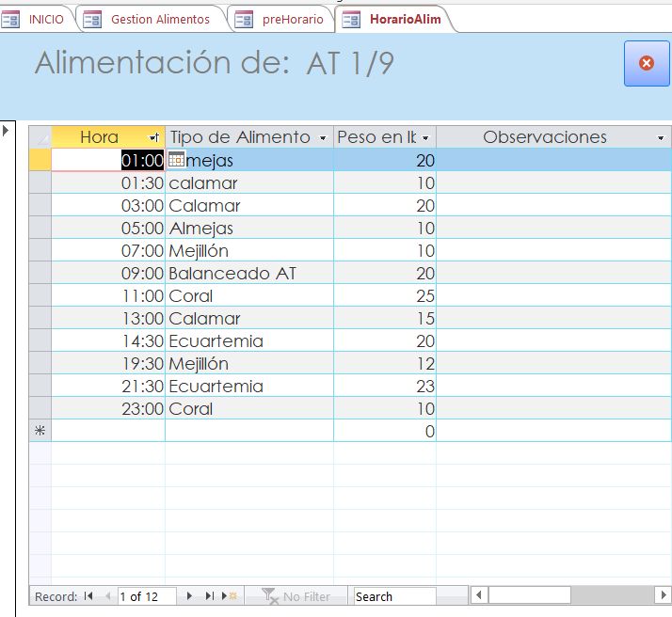672x617 pixels.
Task: Go to the next record
Action: [189, 596]
